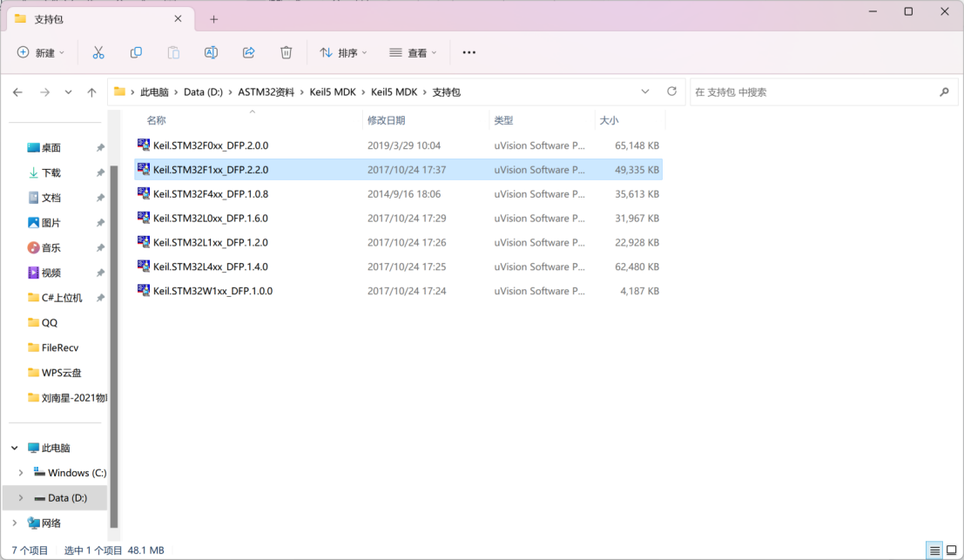Navigate to Data (D:) in breadcrumb
Viewport: 964px width, 560px height.
(x=203, y=92)
